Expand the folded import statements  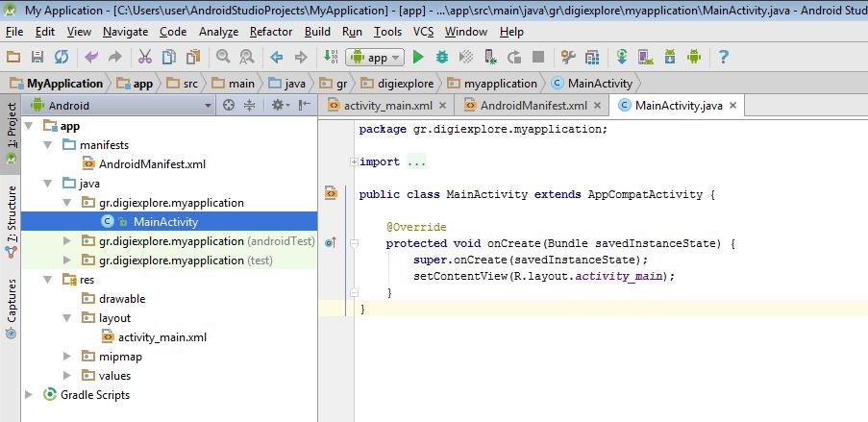tap(354, 161)
